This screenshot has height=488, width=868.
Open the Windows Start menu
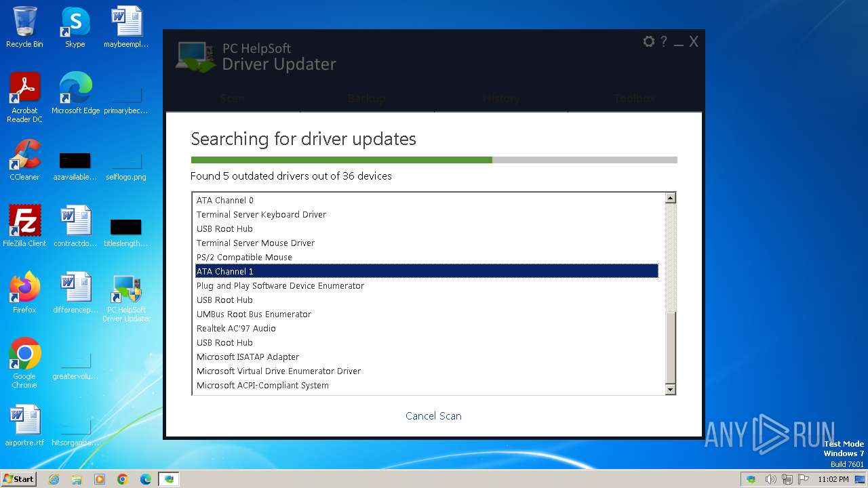[x=19, y=479]
